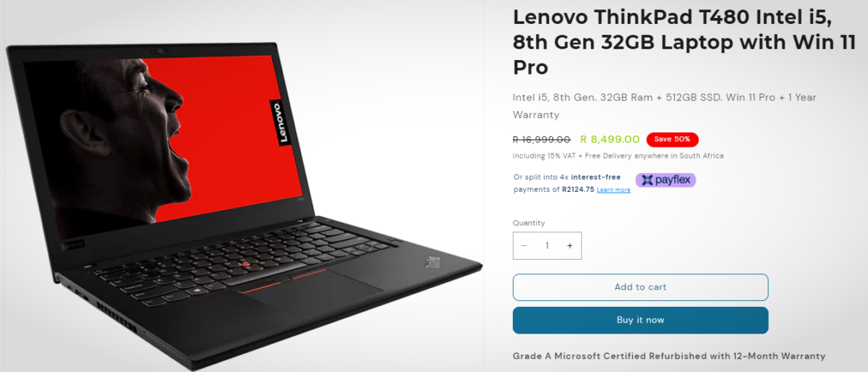This screenshot has height=372, width=868.
Task: Open the payflex Learn more link
Action: coord(613,190)
